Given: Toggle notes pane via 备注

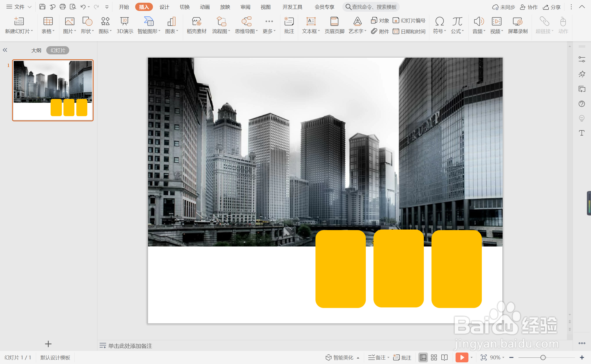Looking at the screenshot, I should pyautogui.click(x=377, y=357).
